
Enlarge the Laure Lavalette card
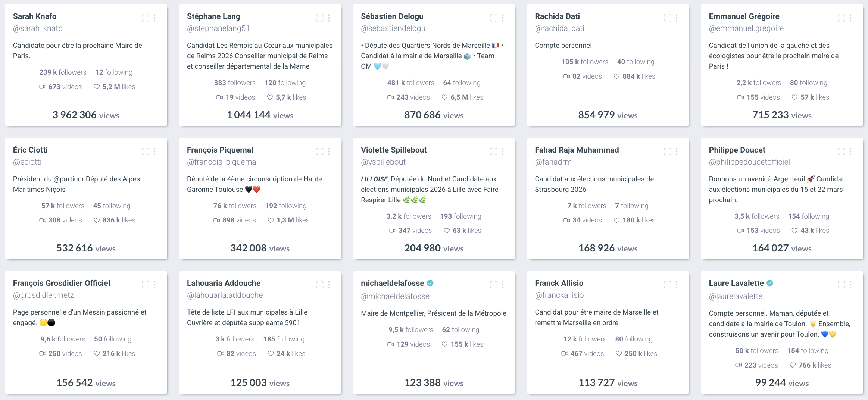841,285
